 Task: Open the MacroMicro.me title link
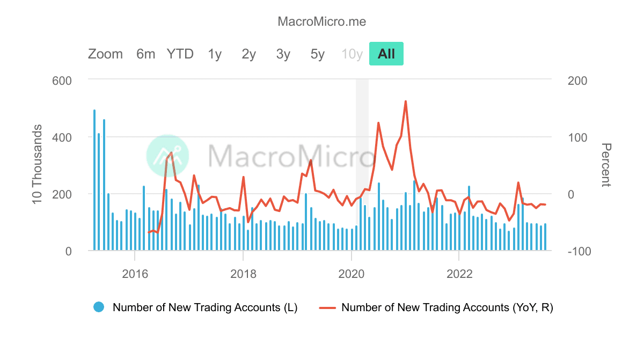[x=322, y=21]
